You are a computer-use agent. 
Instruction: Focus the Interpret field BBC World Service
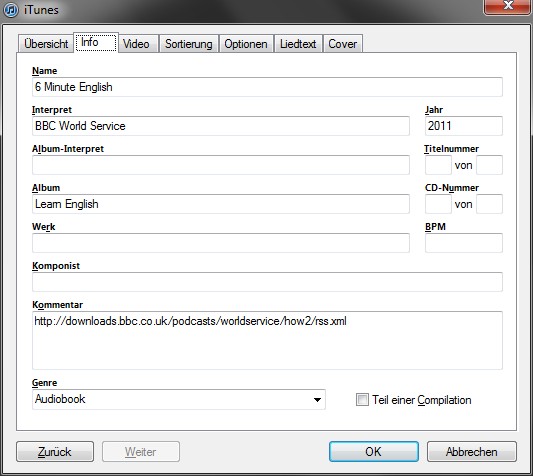point(221,126)
